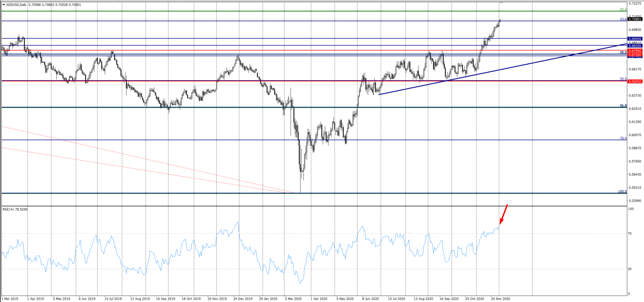The width and height of the screenshot is (644, 302).
Task: Click the black 0.70801 current price tag
Action: [635, 19]
